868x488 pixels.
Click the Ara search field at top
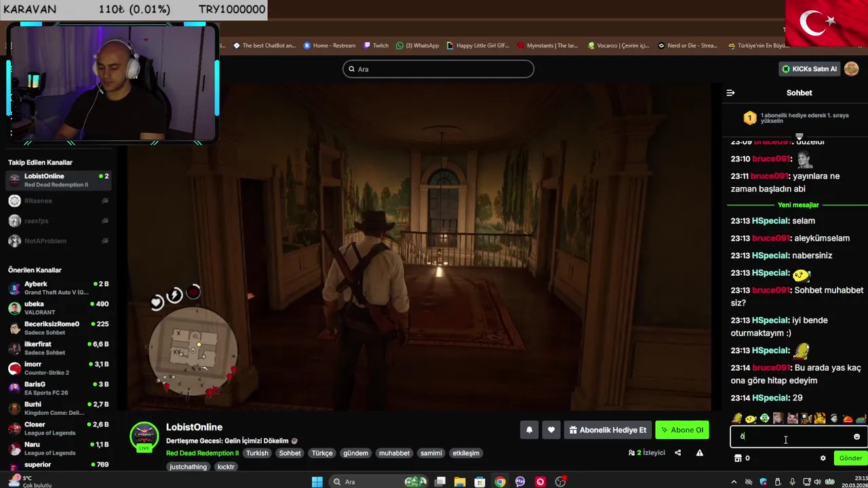(x=438, y=69)
